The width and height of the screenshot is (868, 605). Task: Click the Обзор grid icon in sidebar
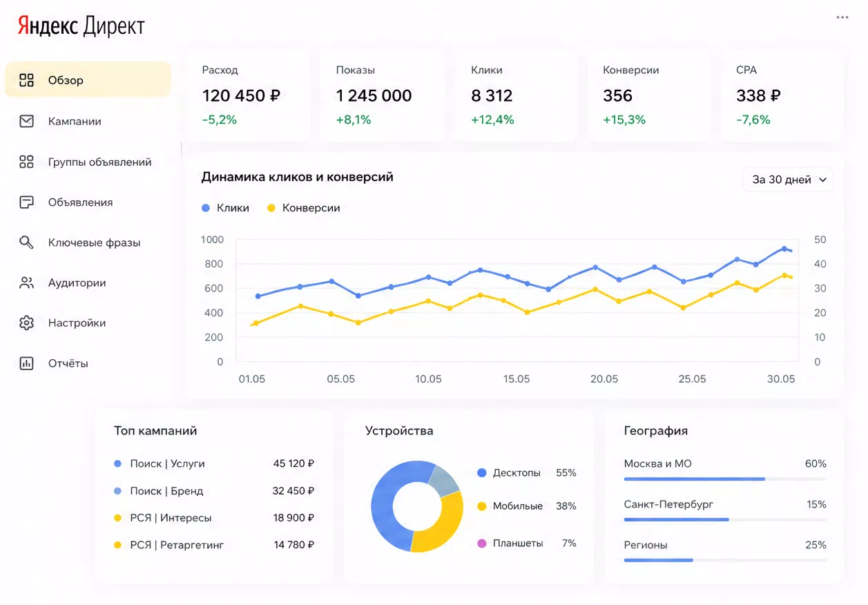(x=26, y=80)
